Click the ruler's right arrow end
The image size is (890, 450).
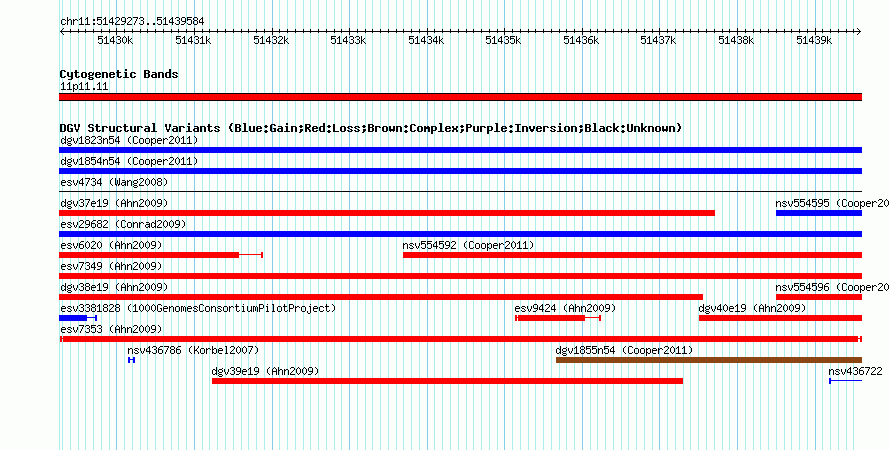[859, 32]
